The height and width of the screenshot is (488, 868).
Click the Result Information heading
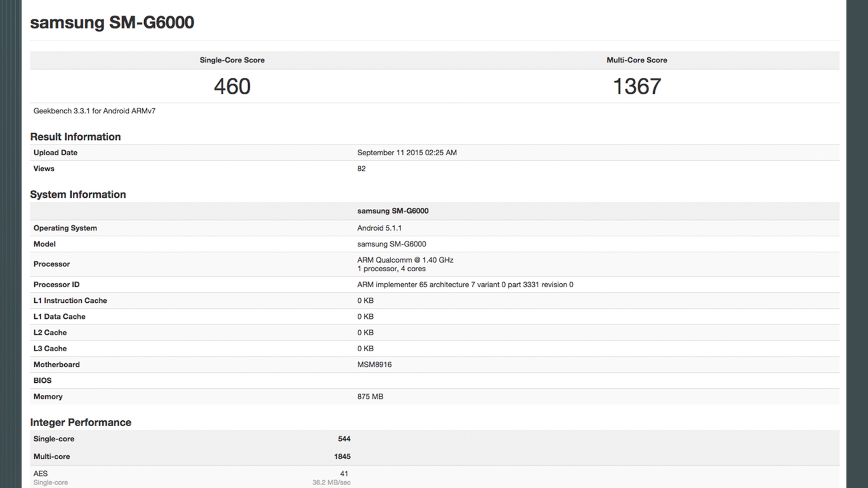click(75, 137)
